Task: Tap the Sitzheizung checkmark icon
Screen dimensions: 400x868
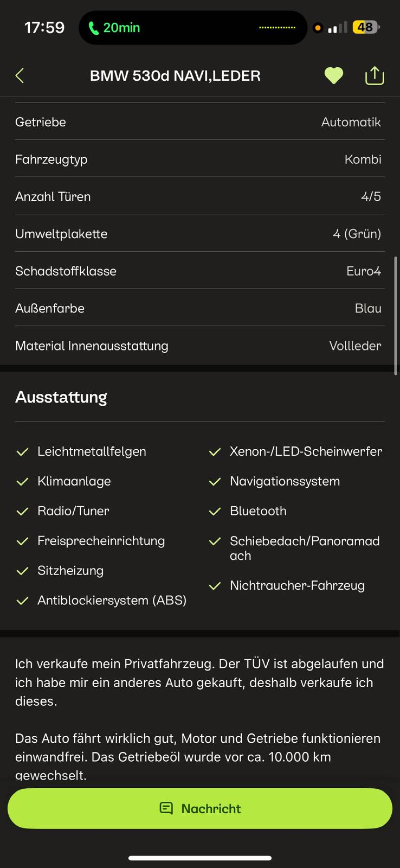Action: pyautogui.click(x=22, y=571)
